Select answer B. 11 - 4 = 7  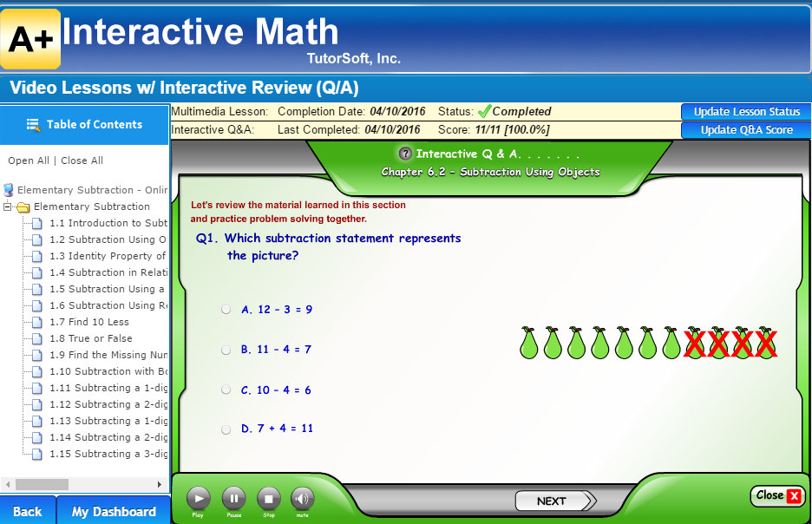[226, 350]
